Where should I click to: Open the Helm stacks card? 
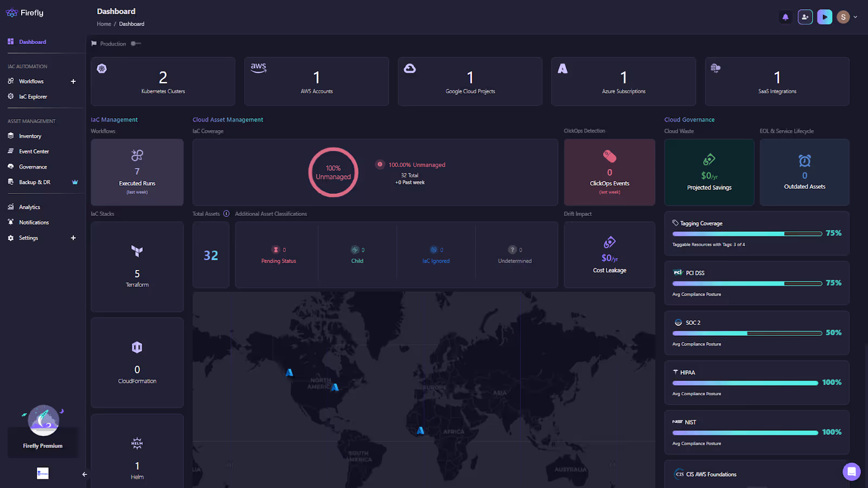137,451
